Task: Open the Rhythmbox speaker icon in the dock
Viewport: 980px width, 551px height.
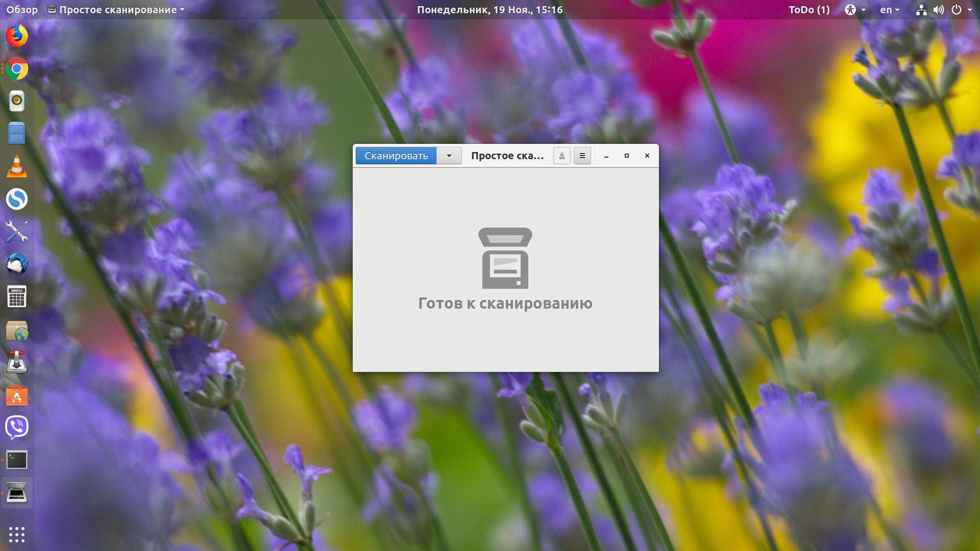Action: pyautogui.click(x=17, y=101)
